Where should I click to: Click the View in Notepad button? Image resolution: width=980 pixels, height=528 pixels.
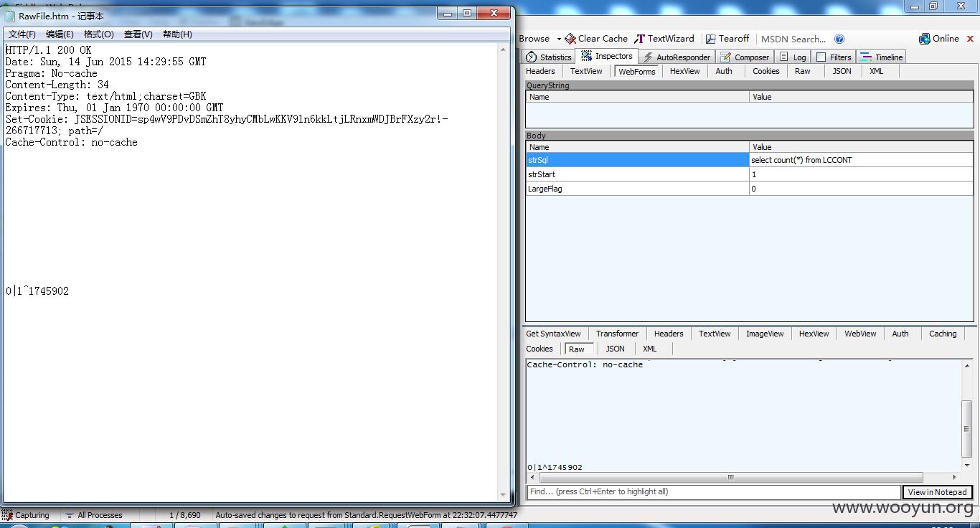point(937,492)
